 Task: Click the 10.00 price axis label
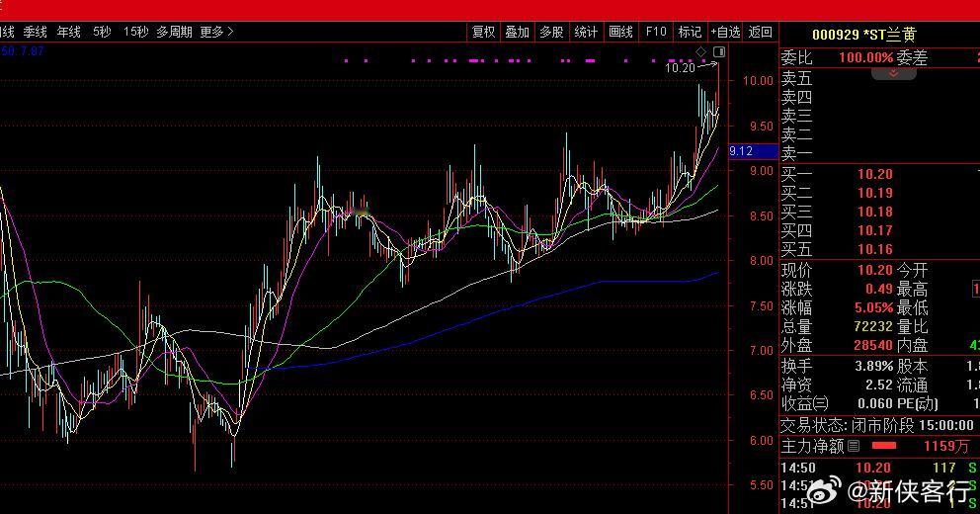tap(758, 81)
